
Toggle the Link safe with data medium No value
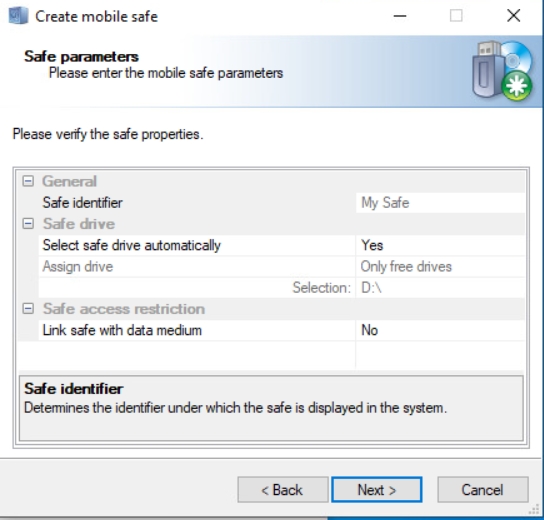point(440,330)
